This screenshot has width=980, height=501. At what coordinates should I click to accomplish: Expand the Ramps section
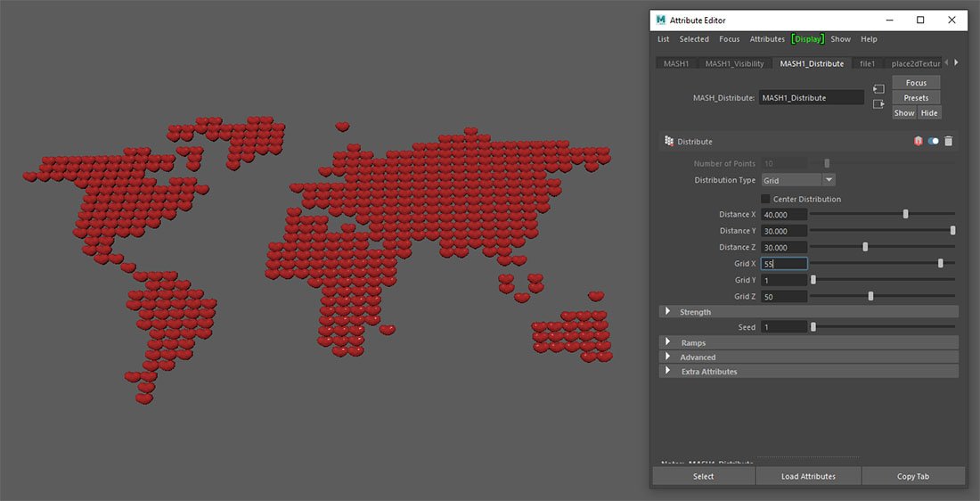tap(667, 342)
